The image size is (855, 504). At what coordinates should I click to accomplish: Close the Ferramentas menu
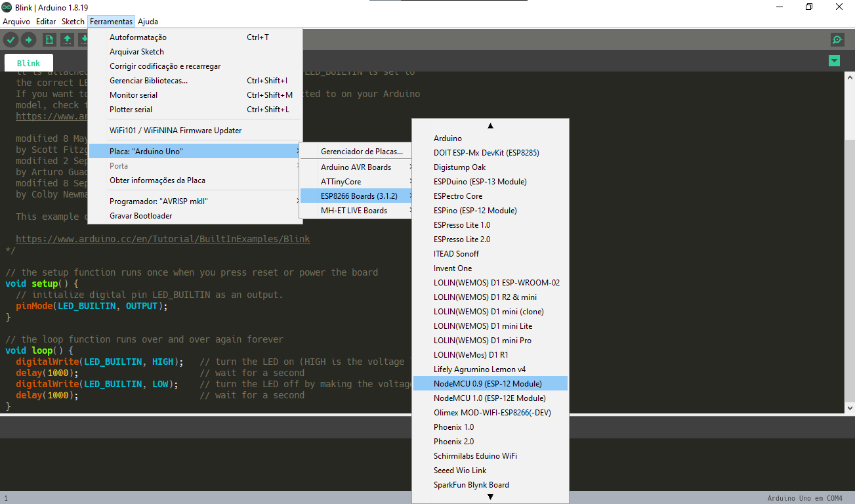pyautogui.click(x=112, y=22)
